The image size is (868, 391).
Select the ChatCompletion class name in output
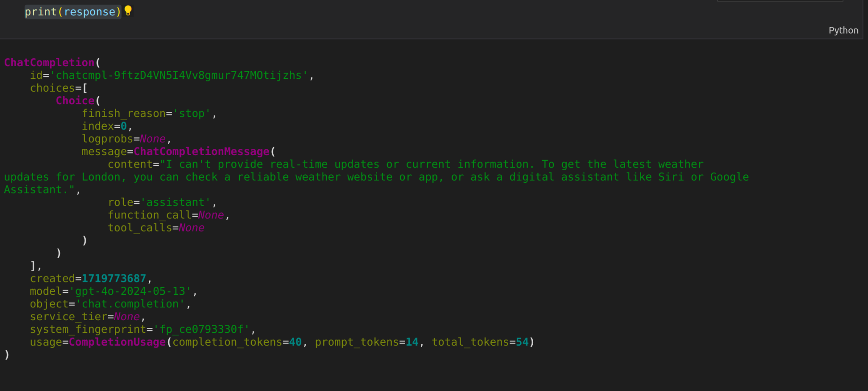tap(49, 62)
